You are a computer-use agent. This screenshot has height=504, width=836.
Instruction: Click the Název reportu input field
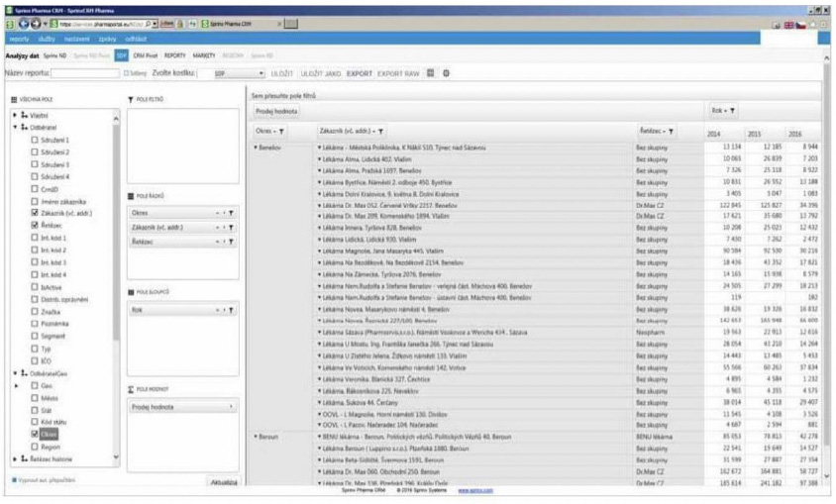85,73
